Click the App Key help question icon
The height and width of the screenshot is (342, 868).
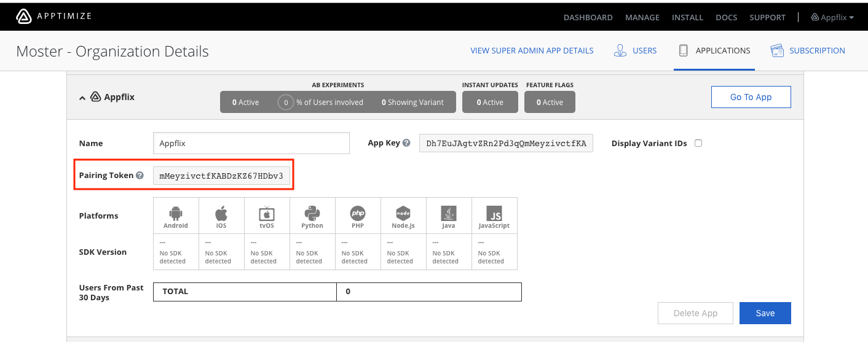[x=406, y=143]
